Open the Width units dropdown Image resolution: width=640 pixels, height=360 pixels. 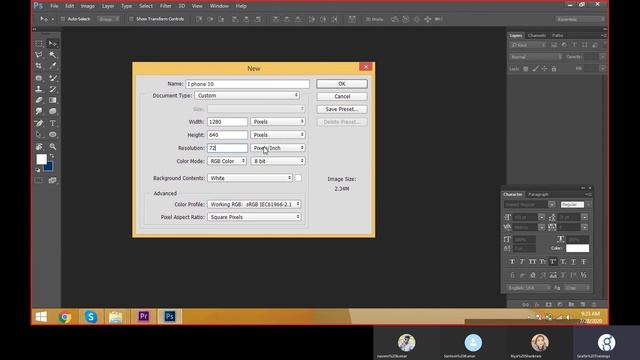pos(278,122)
